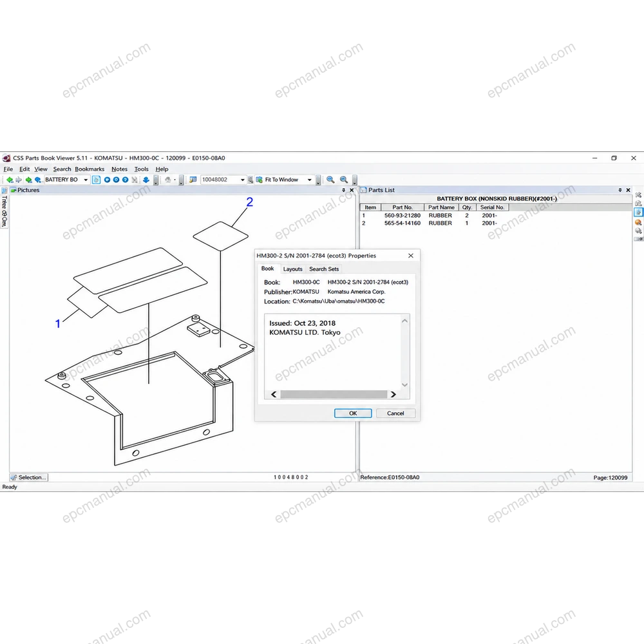Click the toggle at bottom of right sidebar

639,239
